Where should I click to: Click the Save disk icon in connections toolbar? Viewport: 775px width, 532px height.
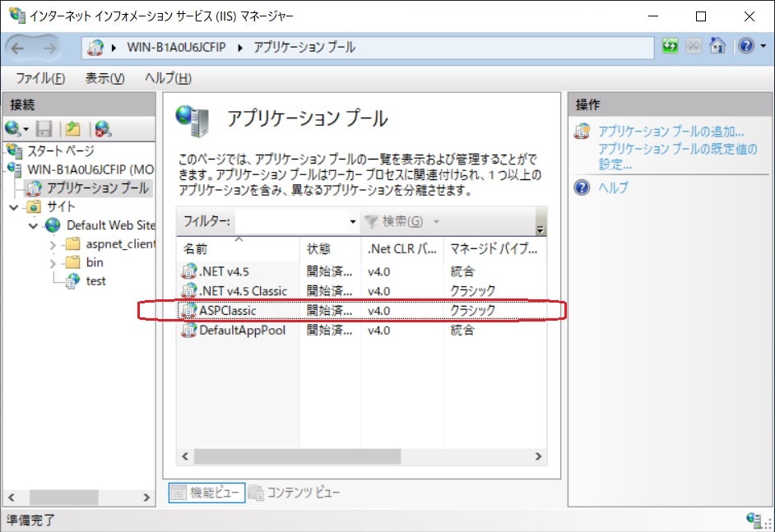tap(44, 129)
